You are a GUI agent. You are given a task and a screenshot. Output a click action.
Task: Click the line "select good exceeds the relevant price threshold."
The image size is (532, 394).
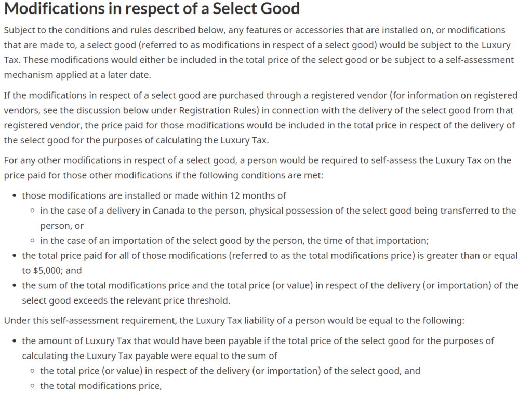point(125,300)
